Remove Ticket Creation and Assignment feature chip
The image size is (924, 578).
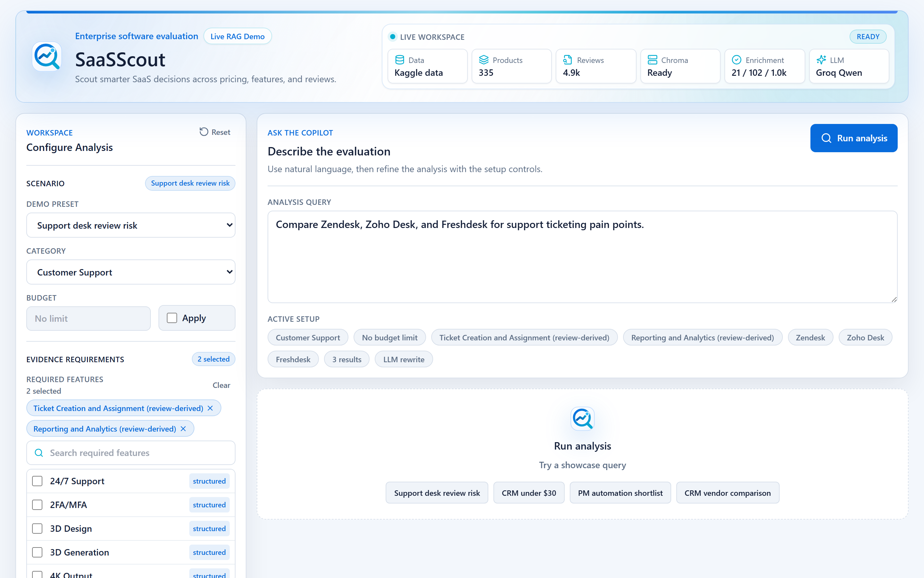point(210,408)
